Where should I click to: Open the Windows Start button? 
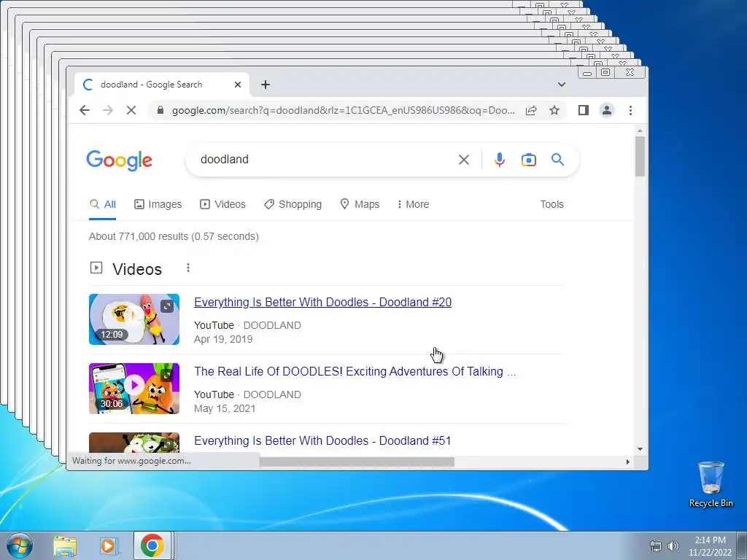click(x=20, y=545)
